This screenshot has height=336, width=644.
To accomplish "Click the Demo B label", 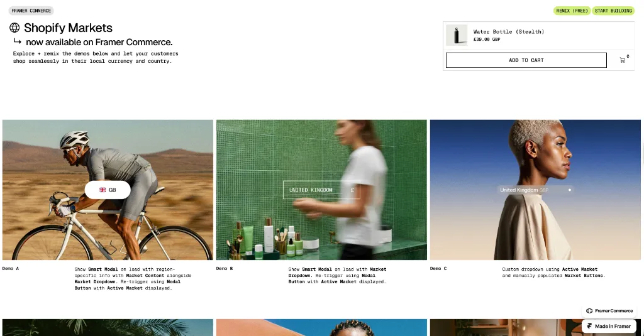I will coord(225,269).
